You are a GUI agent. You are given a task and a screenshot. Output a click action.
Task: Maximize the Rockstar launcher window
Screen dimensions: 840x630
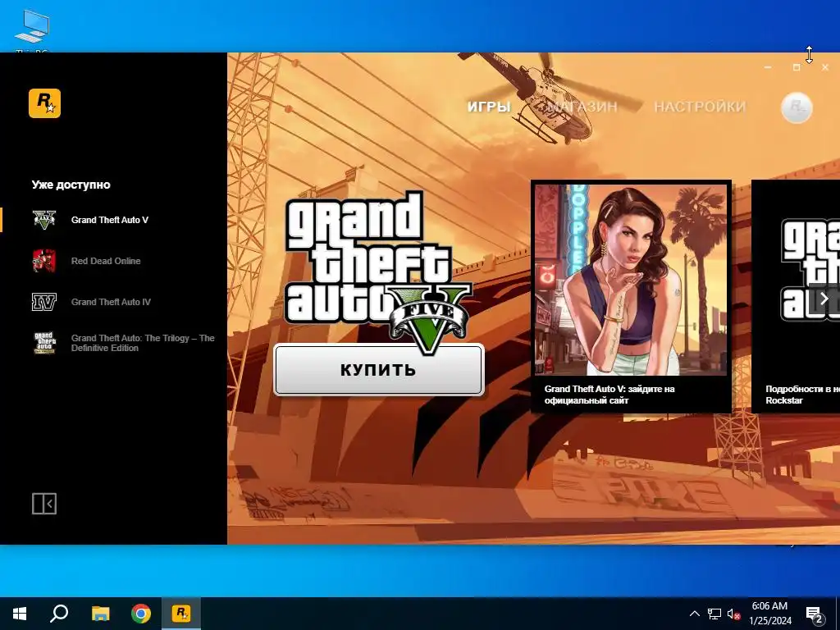(797, 67)
